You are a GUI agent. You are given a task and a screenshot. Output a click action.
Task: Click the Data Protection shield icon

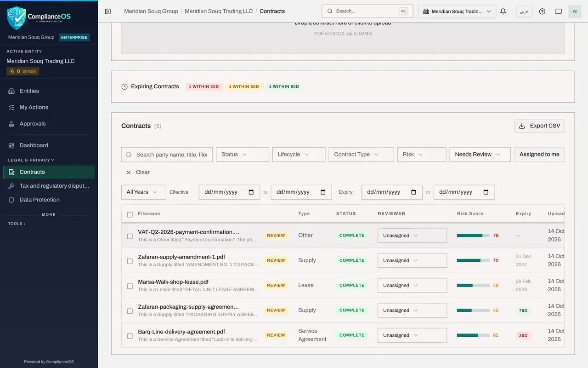11,200
